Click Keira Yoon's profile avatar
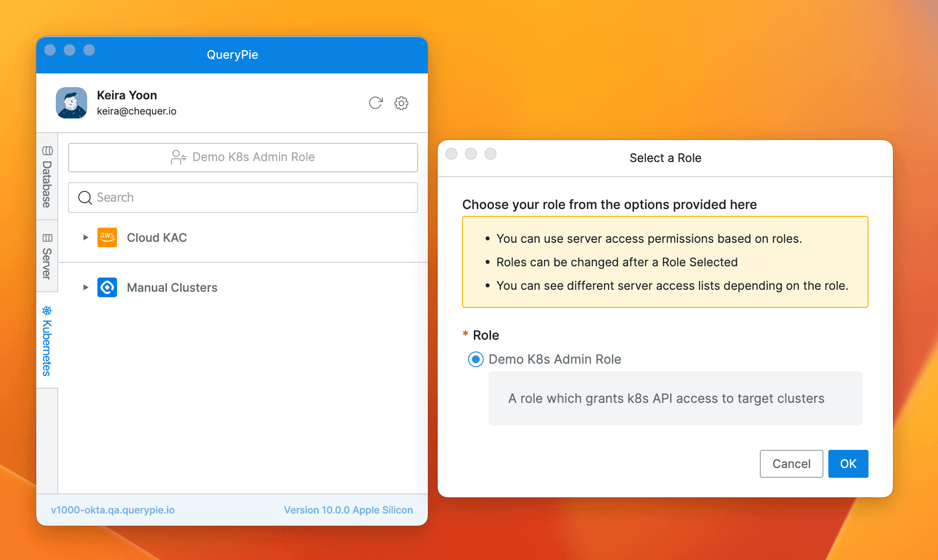938x560 pixels. (71, 103)
